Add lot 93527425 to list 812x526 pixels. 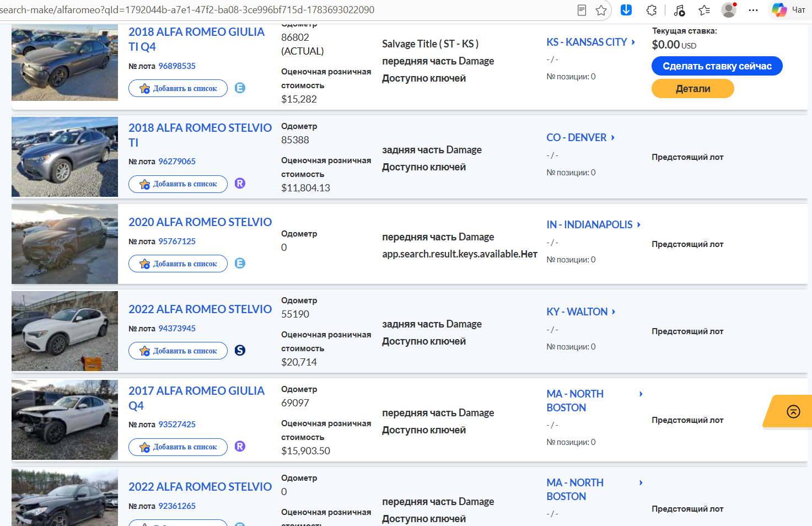[x=178, y=447]
